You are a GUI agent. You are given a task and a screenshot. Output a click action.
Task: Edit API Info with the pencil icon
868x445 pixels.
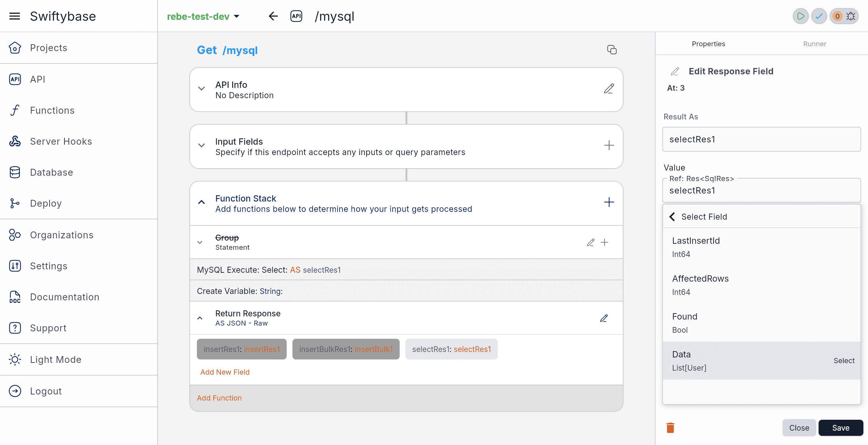pyautogui.click(x=609, y=89)
